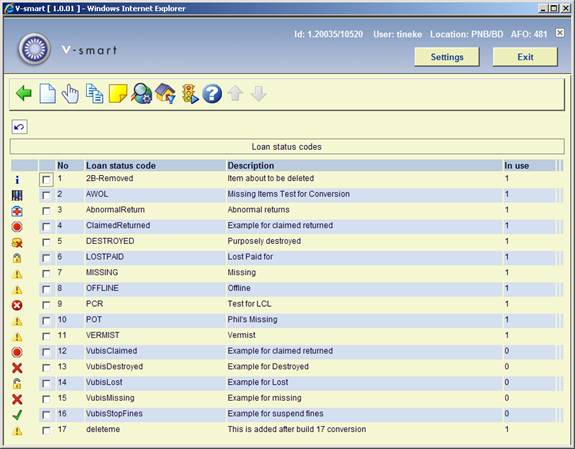Viewport: 575px width, 449px height.
Task: Click the V-smart round logo
Action: [x=34, y=49]
